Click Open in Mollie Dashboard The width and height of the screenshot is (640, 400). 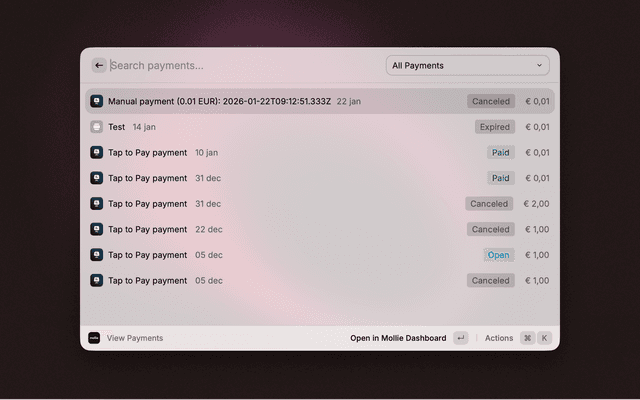(x=398, y=338)
